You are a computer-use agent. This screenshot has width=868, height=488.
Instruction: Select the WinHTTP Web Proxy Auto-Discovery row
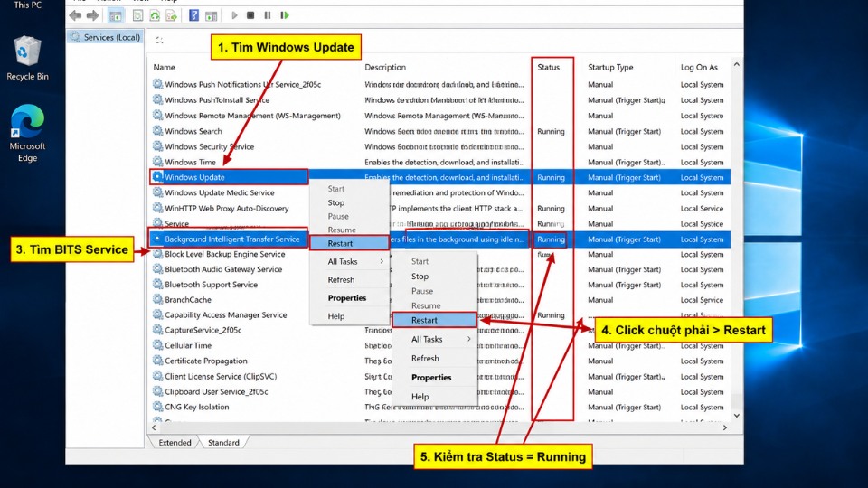coord(440,208)
